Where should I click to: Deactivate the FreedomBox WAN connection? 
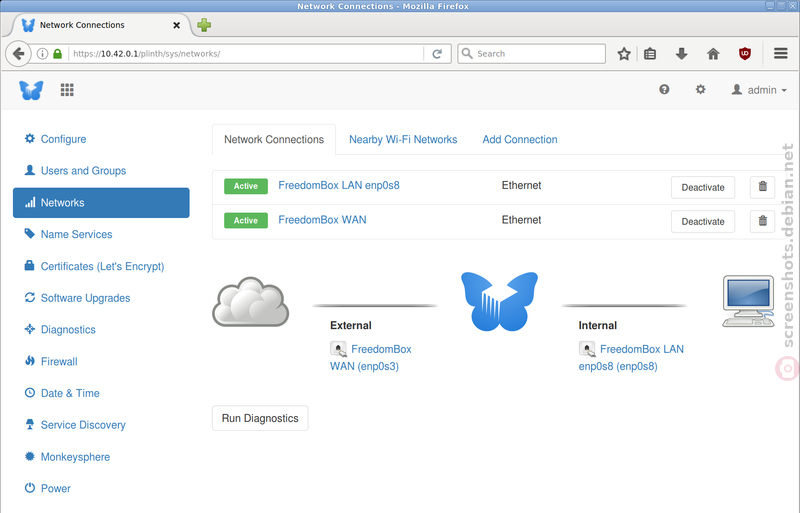point(703,222)
